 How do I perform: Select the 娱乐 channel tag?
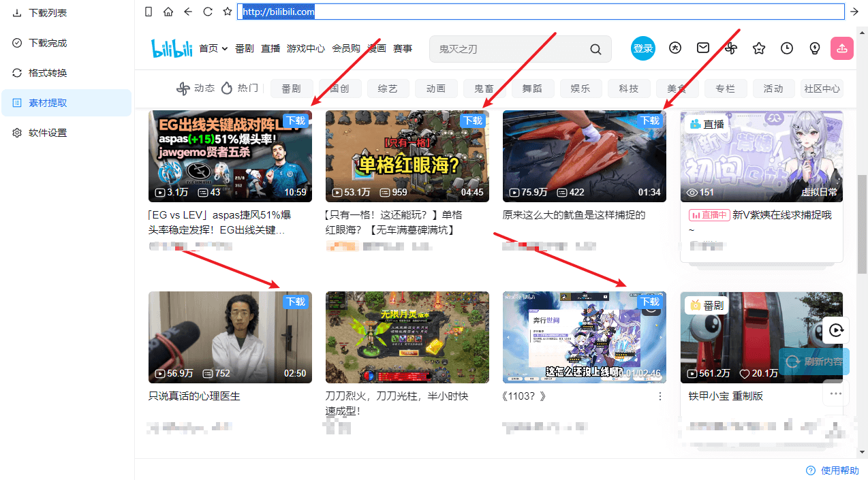point(580,89)
